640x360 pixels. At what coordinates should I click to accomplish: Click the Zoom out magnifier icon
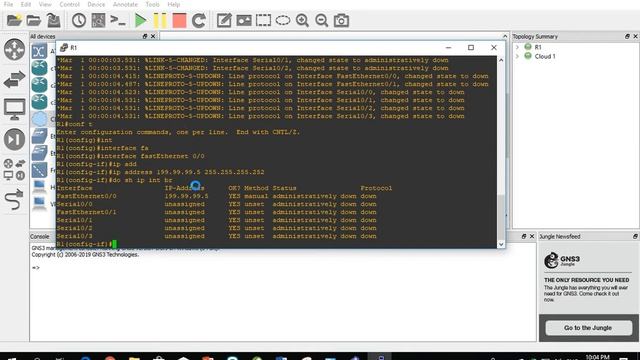[x=322, y=20]
